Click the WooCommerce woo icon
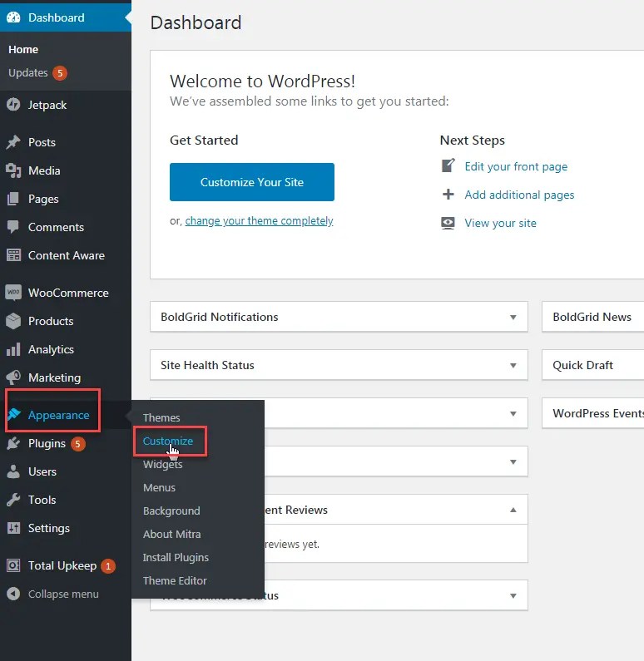The image size is (644, 661). coord(13,293)
